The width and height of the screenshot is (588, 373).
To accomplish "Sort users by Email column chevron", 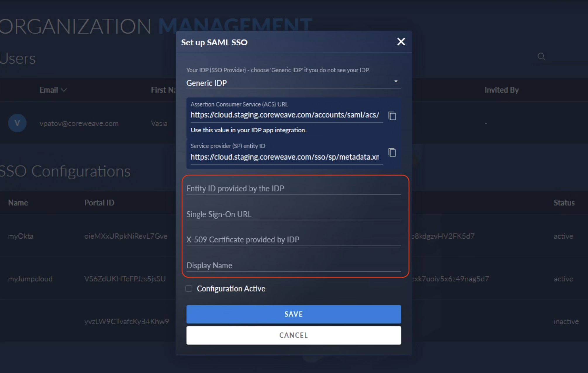I will 64,90.
